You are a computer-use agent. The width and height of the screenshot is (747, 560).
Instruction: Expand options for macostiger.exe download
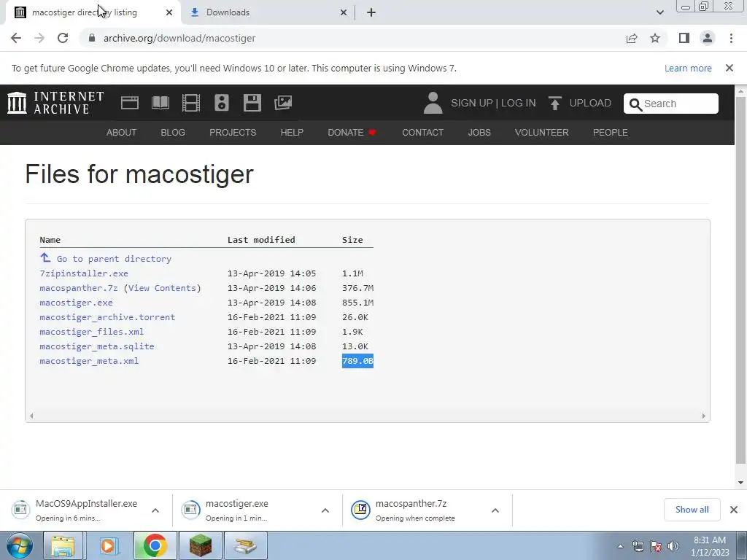[x=325, y=510]
